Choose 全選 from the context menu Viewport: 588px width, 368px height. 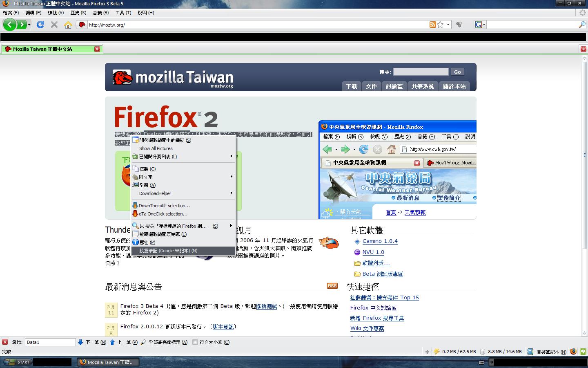[183, 185]
